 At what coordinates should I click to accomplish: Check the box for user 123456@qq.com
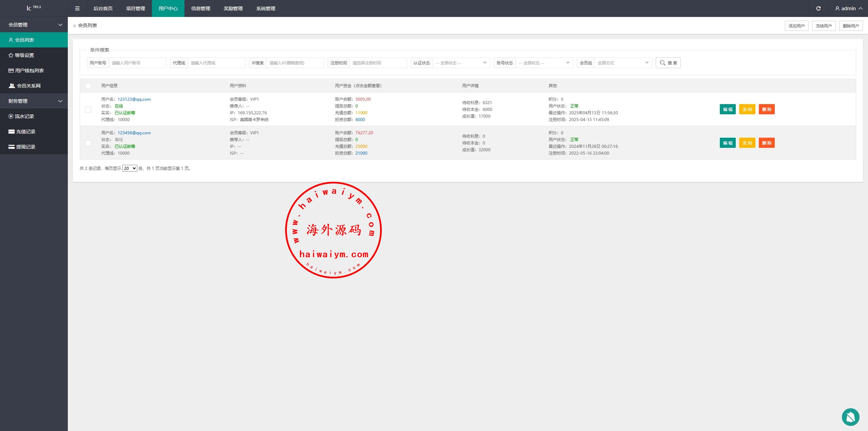point(88,143)
